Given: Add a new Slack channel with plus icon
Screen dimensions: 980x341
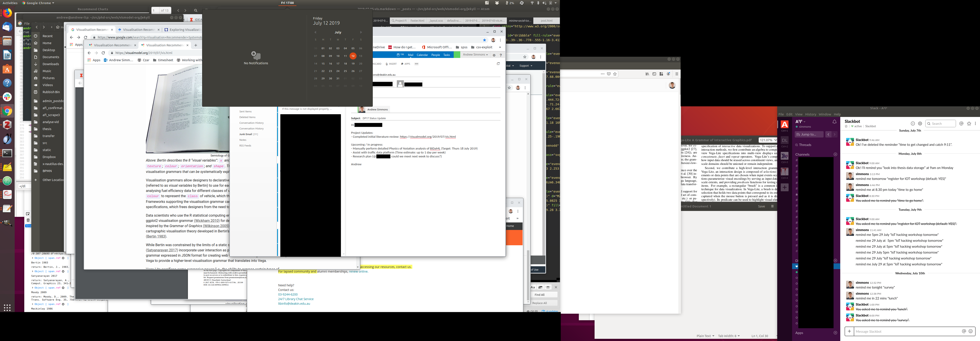Looking at the screenshot, I should point(835,154).
